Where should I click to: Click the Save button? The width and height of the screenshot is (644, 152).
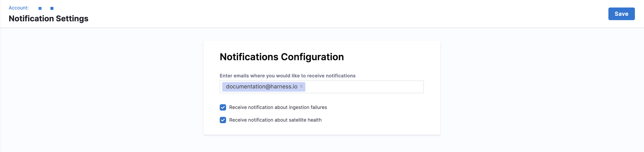[621, 14]
